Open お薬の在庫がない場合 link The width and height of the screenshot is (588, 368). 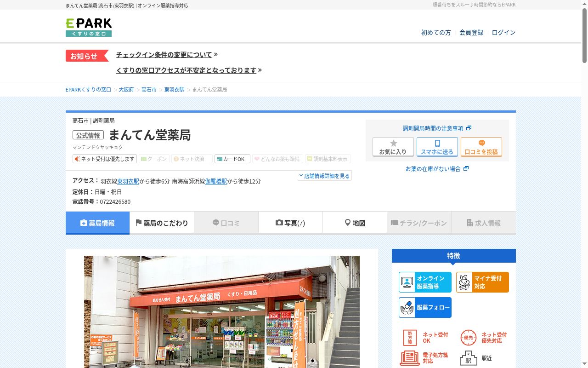click(x=437, y=169)
